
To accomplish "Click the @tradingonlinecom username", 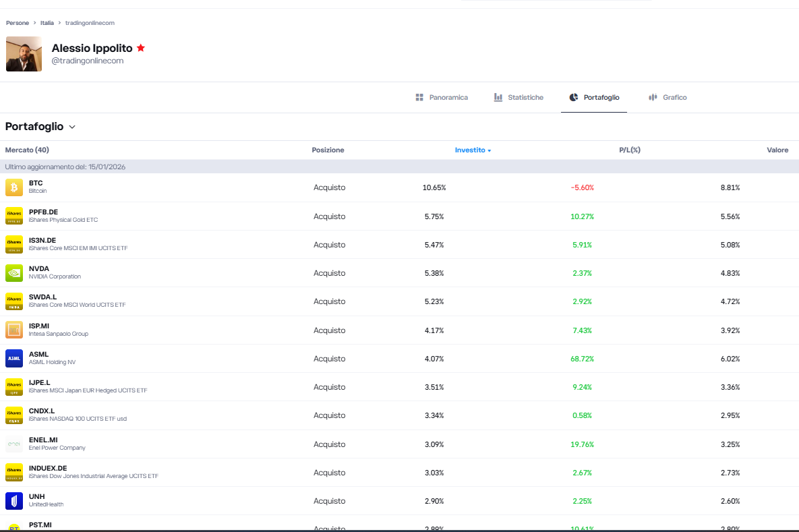I will coord(87,61).
